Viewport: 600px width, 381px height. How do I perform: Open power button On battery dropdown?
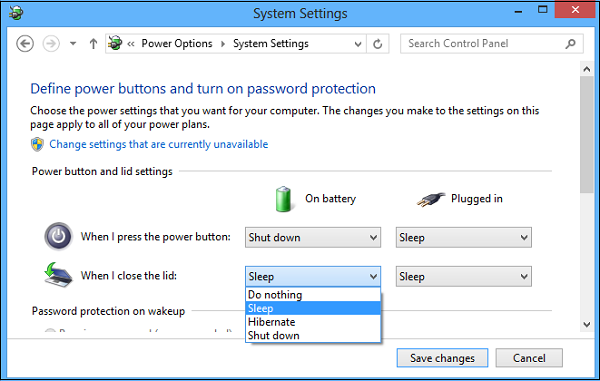313,238
